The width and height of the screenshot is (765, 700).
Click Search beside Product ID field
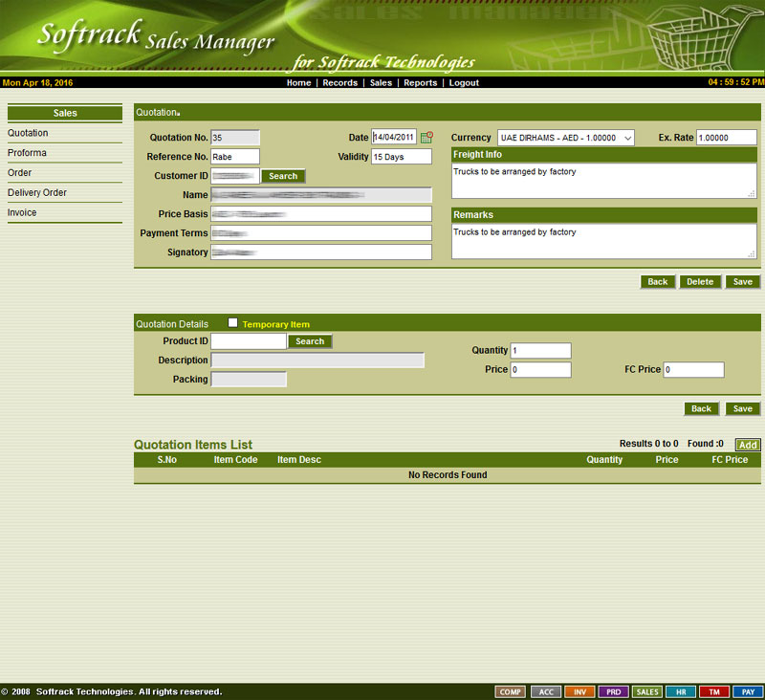click(310, 341)
